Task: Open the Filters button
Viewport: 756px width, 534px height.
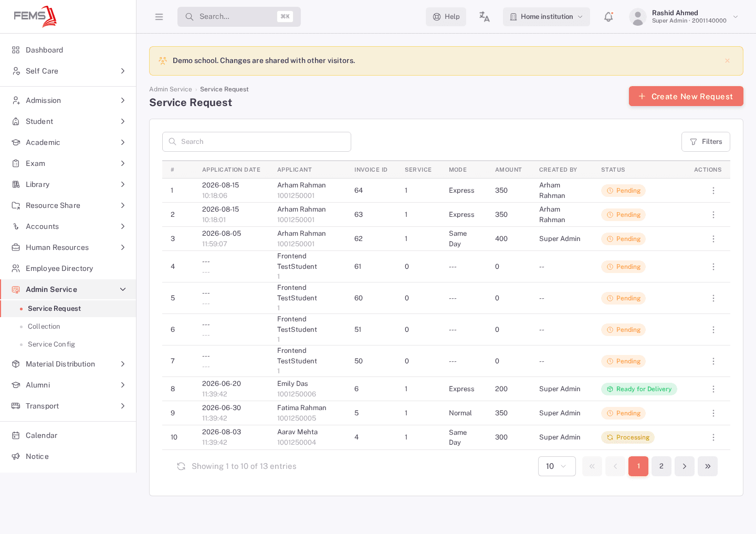Action: (x=706, y=142)
